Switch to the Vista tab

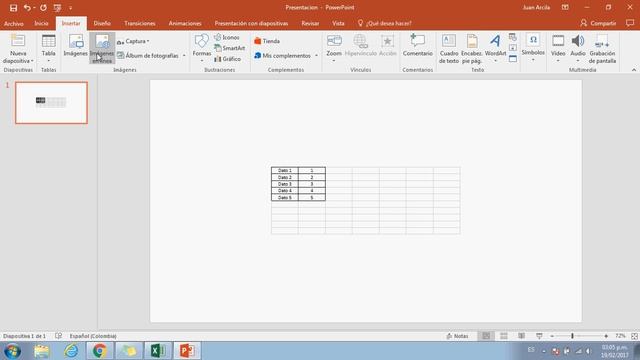[x=338, y=23]
